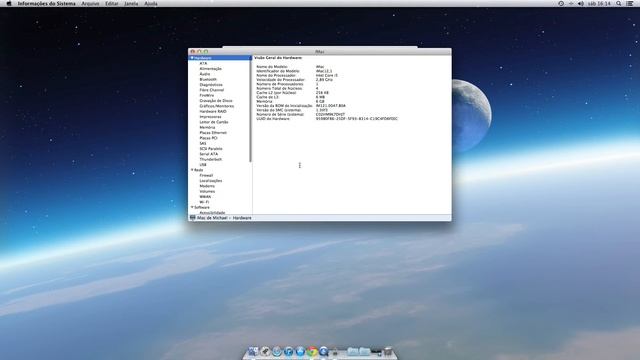The height and width of the screenshot is (360, 640).
Task: Select Volumes under Rede
Action: pyautogui.click(x=207, y=191)
